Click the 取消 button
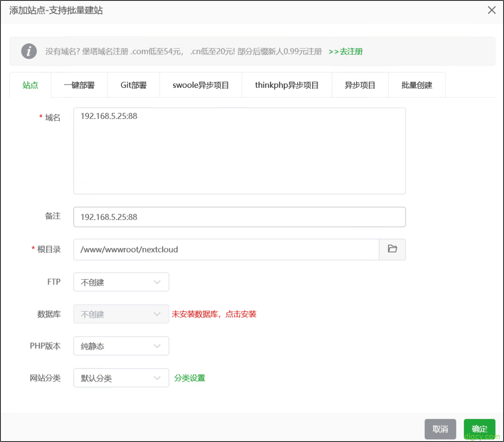The image size is (504, 442). [440, 429]
